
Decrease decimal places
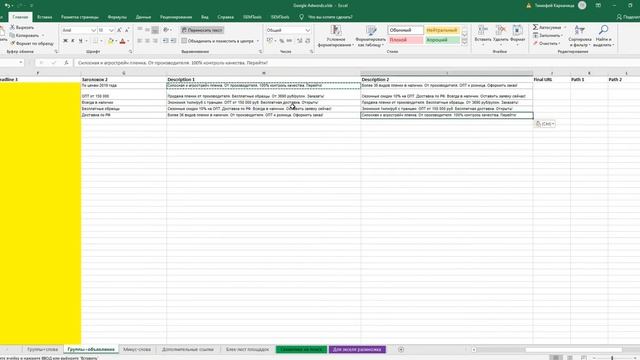coord(307,41)
